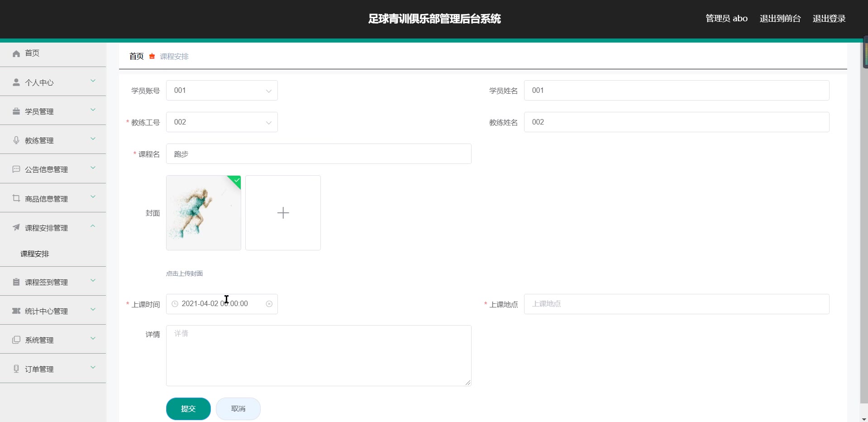Open the 教练管理 menu item
This screenshot has height=422, width=868.
point(53,140)
